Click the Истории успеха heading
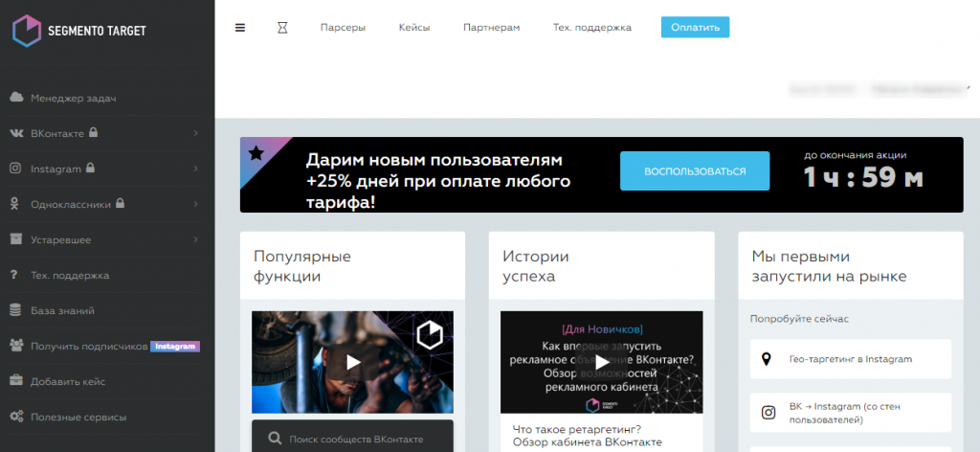The image size is (980, 452). click(536, 266)
